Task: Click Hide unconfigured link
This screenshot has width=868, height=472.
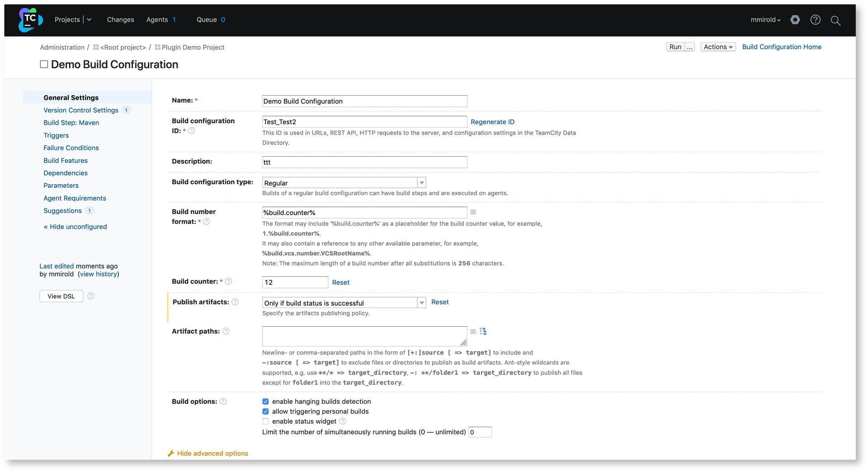Action: pyautogui.click(x=75, y=227)
